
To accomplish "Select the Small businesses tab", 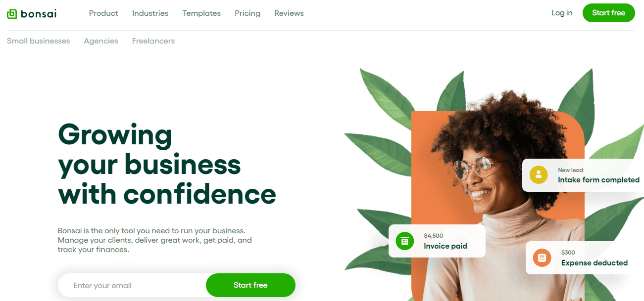I will click(x=39, y=41).
